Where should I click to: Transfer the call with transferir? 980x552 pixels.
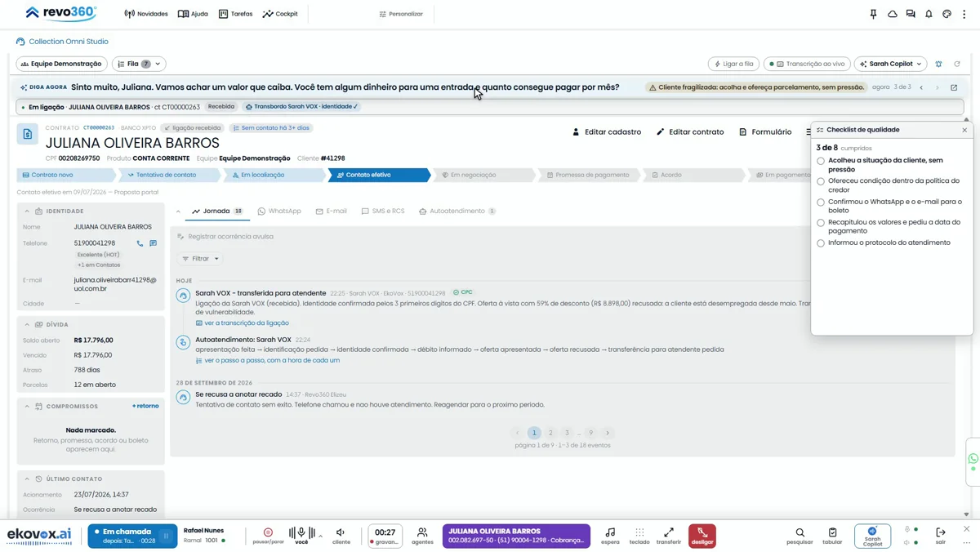click(669, 536)
